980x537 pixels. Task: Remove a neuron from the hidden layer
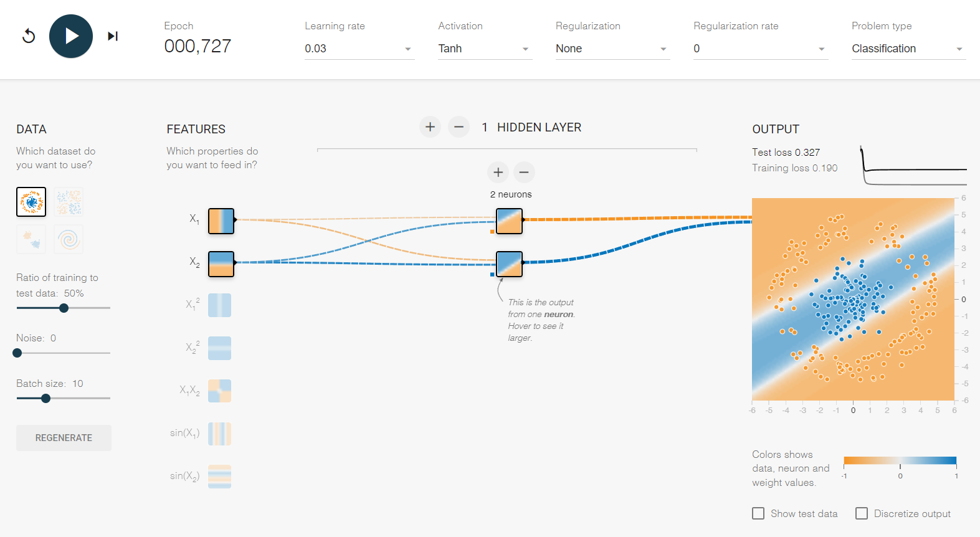tap(524, 172)
